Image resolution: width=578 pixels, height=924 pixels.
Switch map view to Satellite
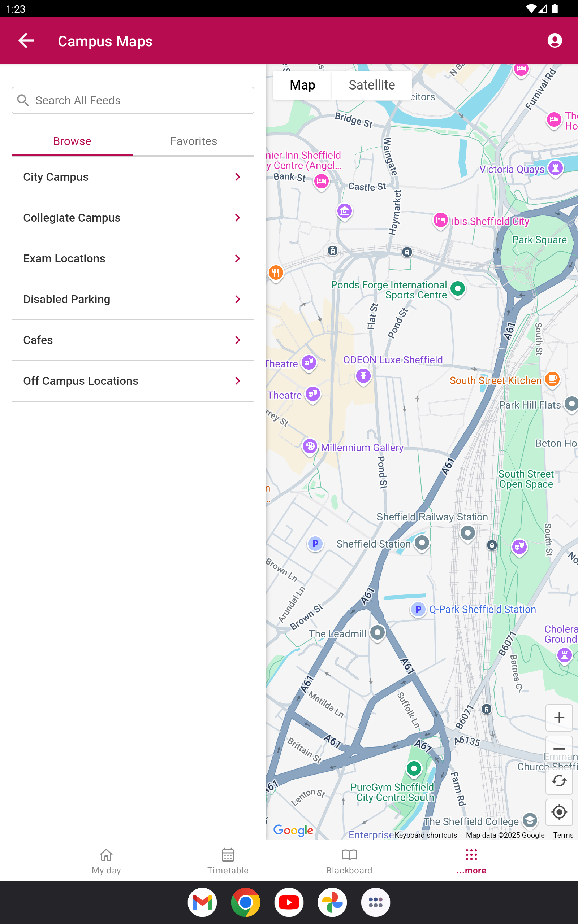[372, 85]
